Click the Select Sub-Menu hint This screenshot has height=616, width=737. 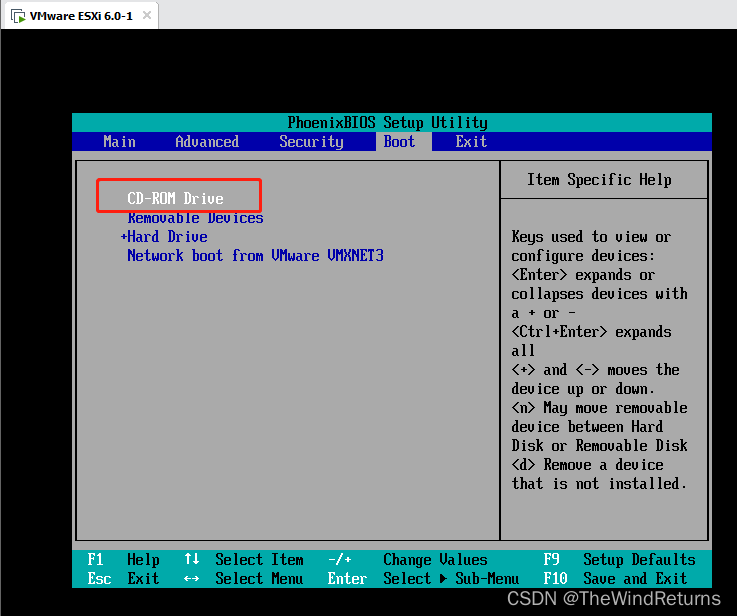451,578
